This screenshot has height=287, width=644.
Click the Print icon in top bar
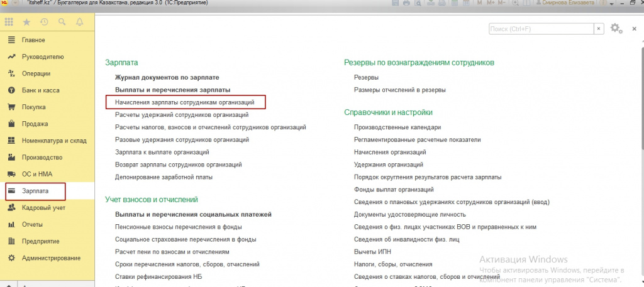(x=406, y=3)
